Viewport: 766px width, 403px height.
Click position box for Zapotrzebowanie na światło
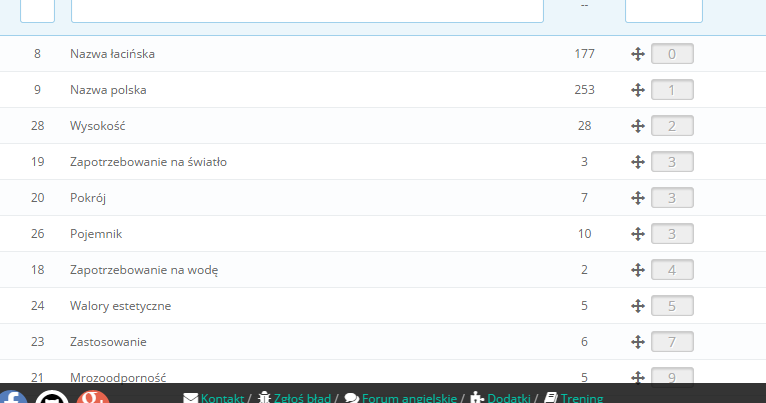click(672, 162)
